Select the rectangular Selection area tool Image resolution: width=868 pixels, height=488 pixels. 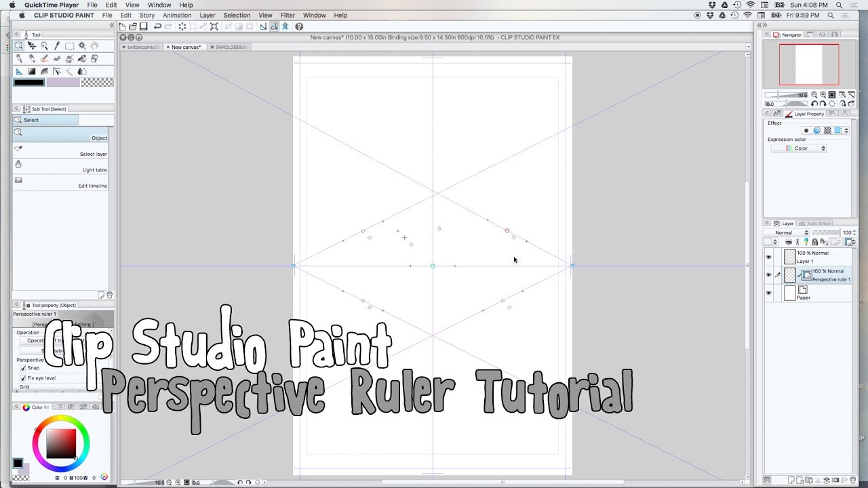(70, 45)
